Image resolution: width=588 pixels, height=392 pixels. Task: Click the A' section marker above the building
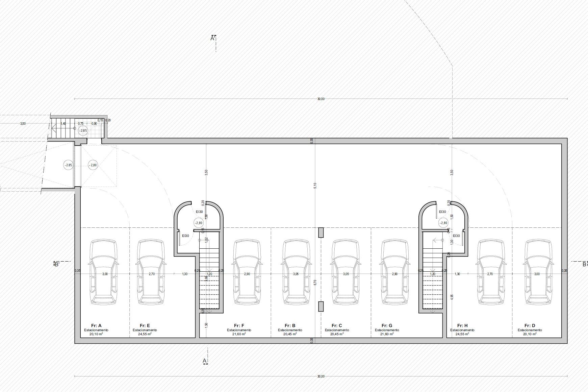pyautogui.click(x=213, y=38)
